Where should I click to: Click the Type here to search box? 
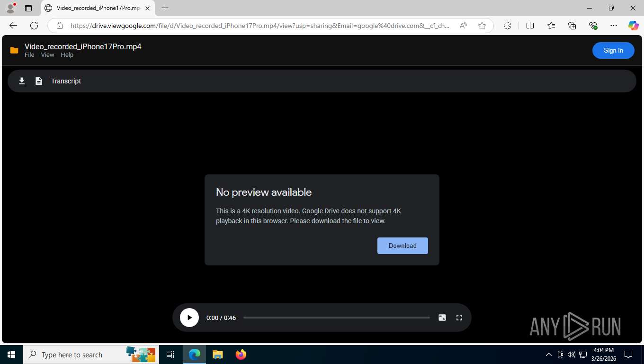91,355
